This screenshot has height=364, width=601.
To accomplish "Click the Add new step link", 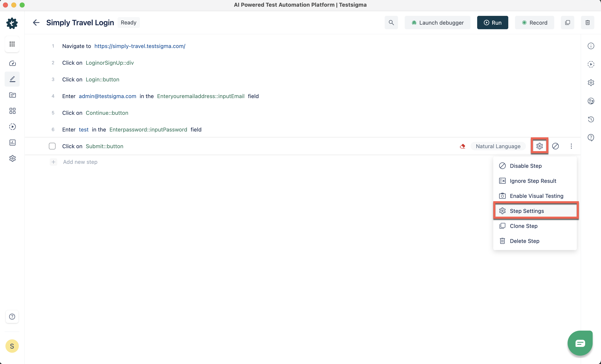I will pos(80,162).
